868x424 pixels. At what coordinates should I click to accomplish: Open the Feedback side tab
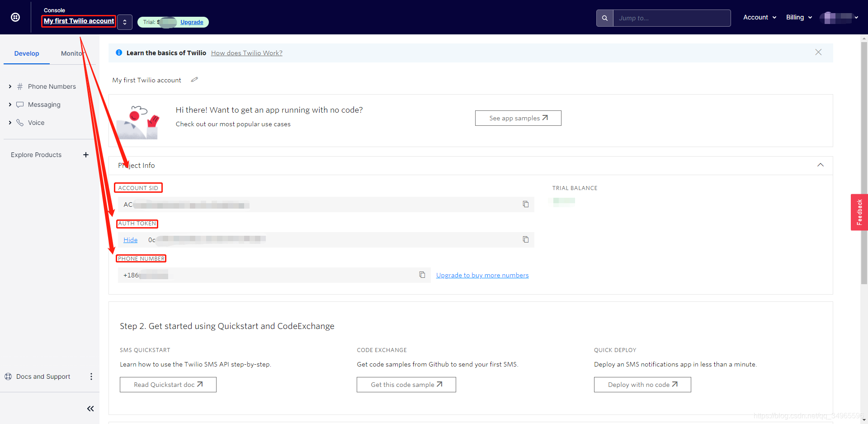pyautogui.click(x=859, y=212)
